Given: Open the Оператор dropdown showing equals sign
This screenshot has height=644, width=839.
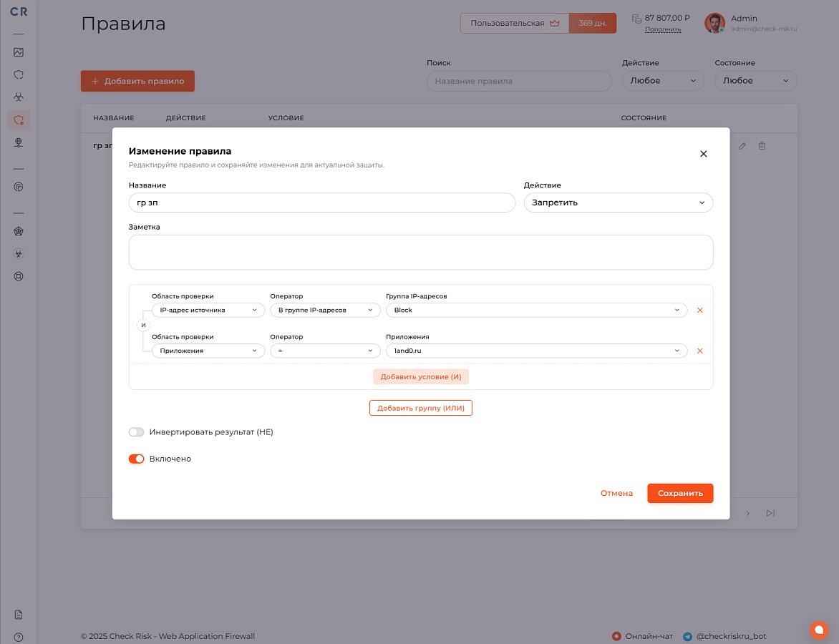Looking at the screenshot, I should click(325, 351).
